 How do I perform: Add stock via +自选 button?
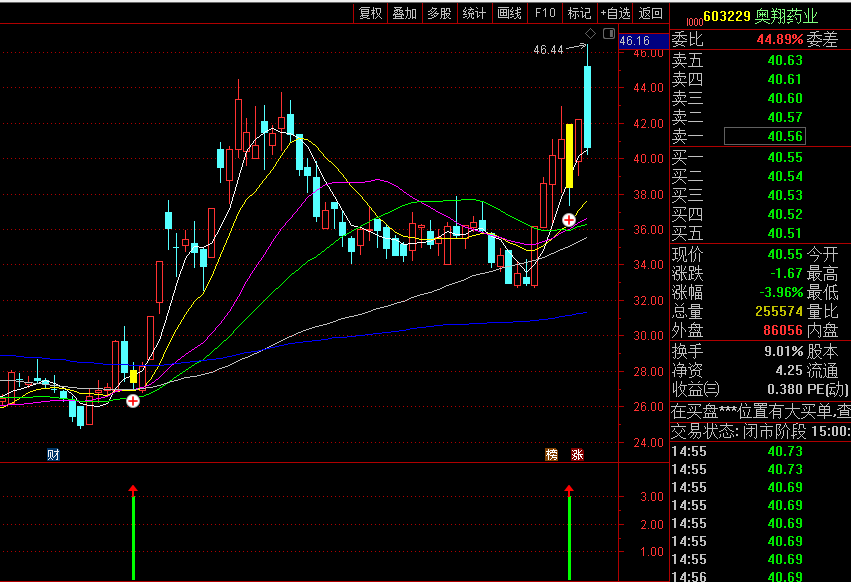(x=615, y=13)
